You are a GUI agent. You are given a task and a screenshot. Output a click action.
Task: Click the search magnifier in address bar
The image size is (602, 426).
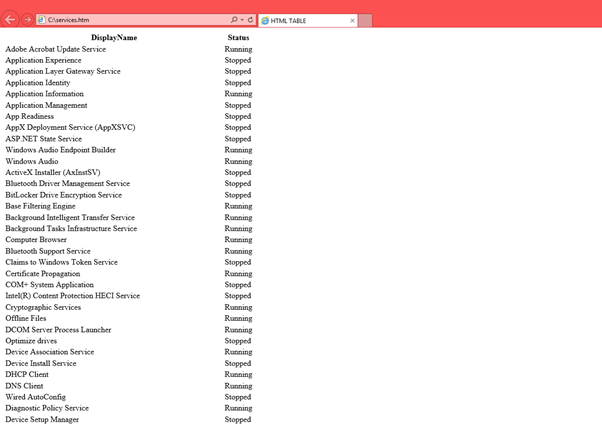coord(234,20)
